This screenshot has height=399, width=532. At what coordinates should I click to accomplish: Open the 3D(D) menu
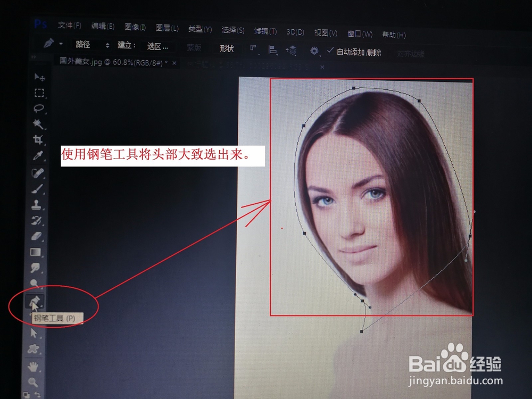click(295, 32)
